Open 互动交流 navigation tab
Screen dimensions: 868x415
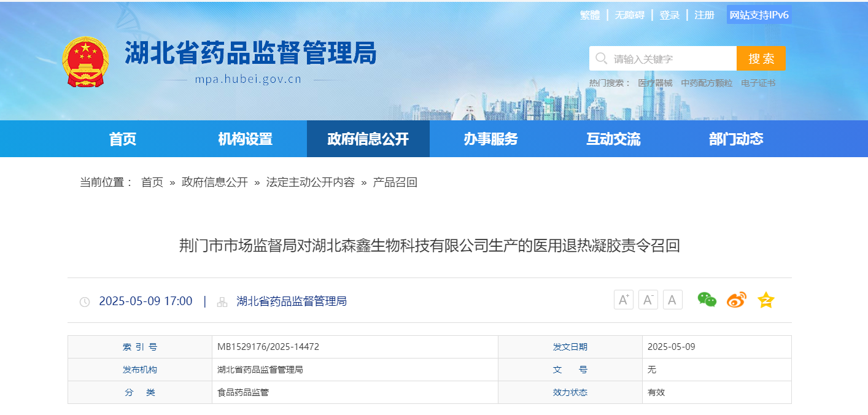pyautogui.click(x=613, y=139)
